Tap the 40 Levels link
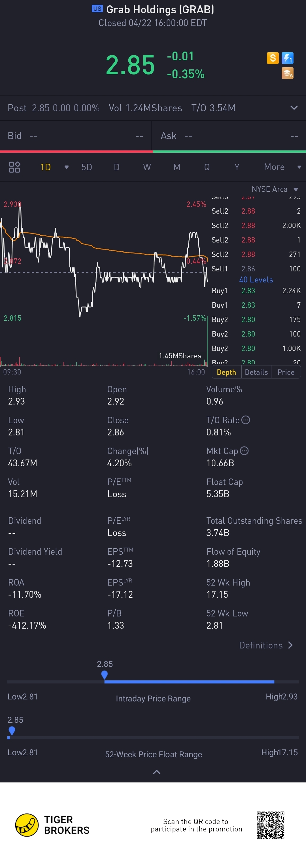 256,280
